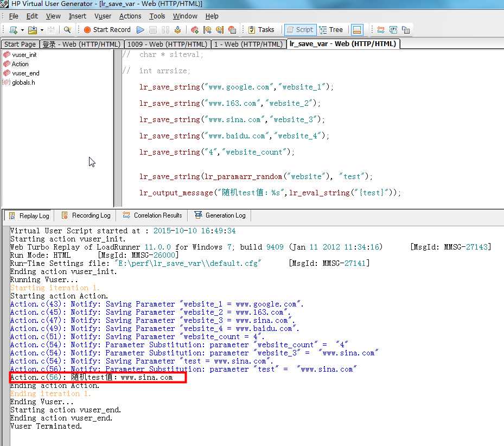Image resolution: width=504 pixels, height=446 pixels.
Task: Select the lr_save_var - Web (HTTP/HTML) tab
Action: [343, 44]
